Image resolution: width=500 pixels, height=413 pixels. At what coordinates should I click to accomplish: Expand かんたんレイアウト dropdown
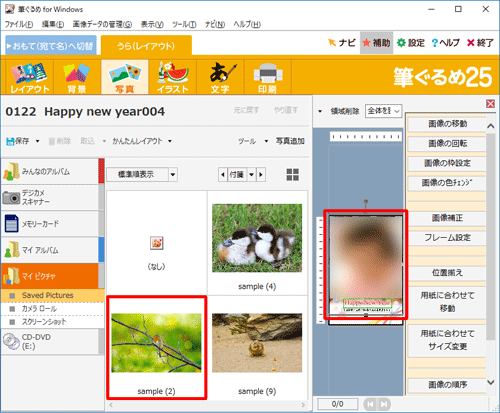pyautogui.click(x=170, y=141)
